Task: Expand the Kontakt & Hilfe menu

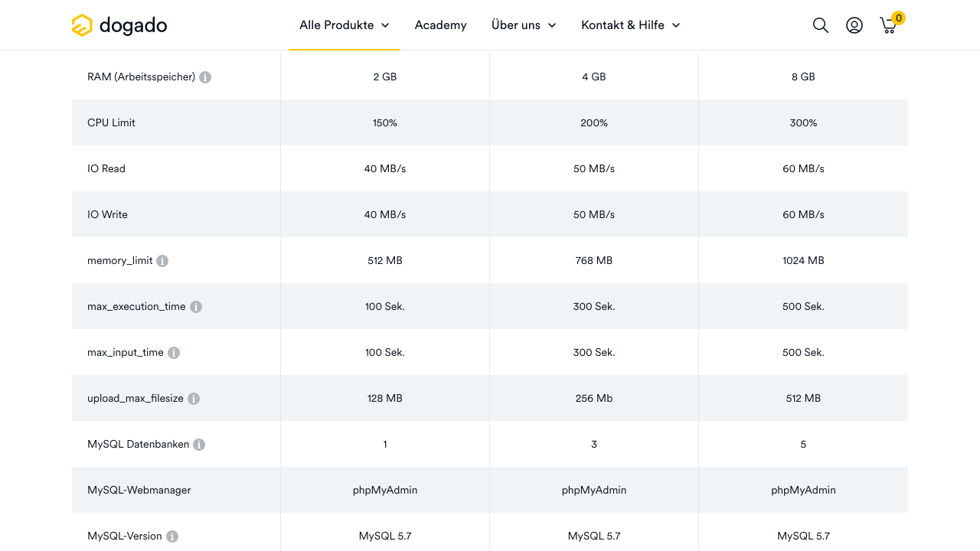Action: pyautogui.click(x=631, y=25)
